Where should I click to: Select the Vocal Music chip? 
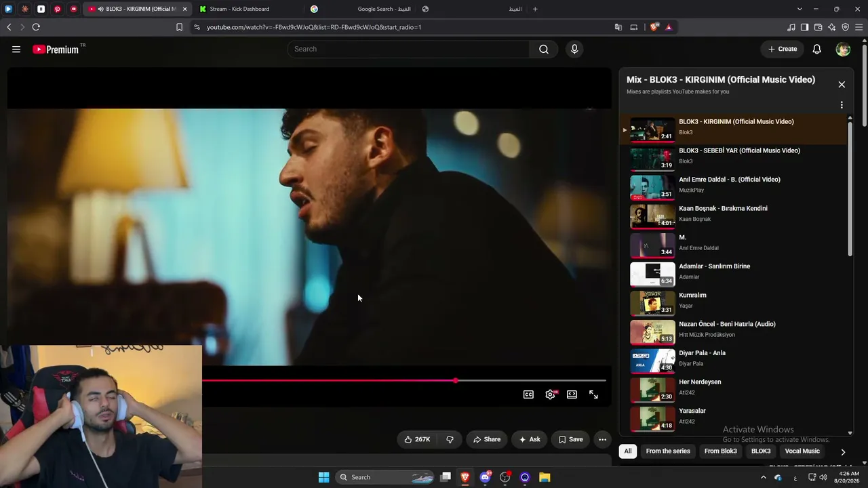click(x=802, y=451)
